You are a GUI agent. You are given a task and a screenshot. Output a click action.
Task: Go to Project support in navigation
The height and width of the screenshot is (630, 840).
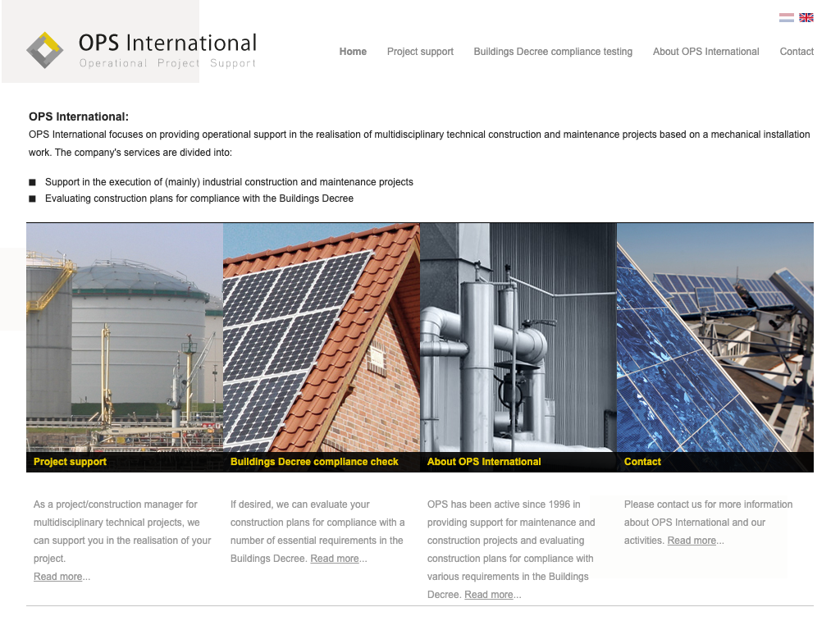click(420, 52)
